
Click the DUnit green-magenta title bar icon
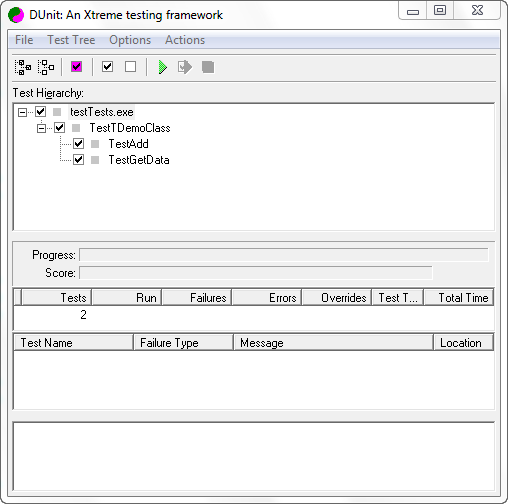16,15
